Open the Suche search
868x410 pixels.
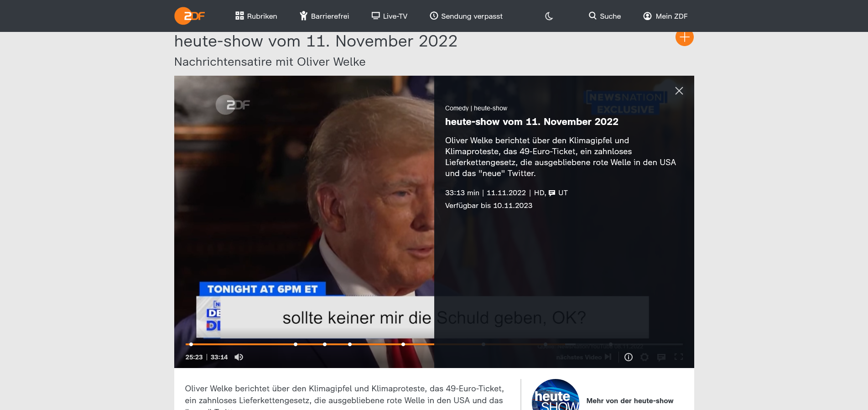(604, 16)
